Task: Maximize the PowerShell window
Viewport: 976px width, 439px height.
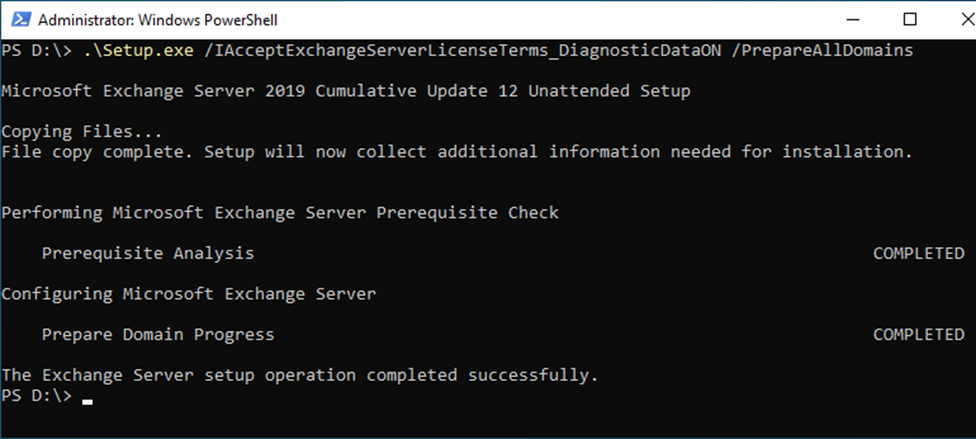Action: click(909, 20)
